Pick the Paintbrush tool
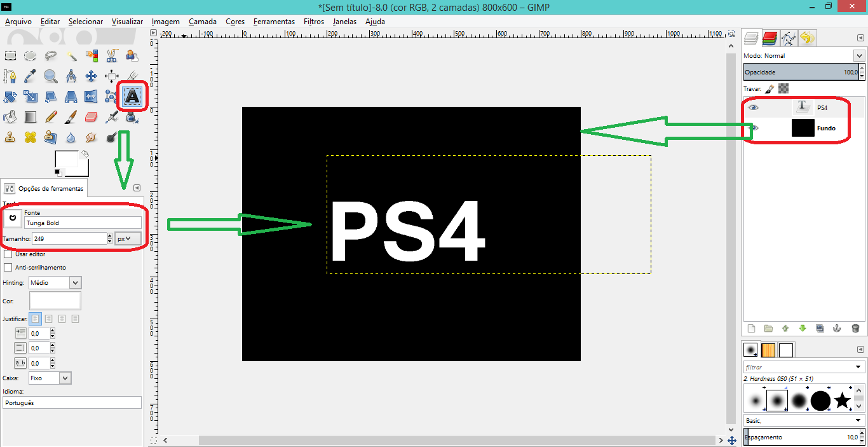This screenshot has height=447, width=868. coord(71,117)
